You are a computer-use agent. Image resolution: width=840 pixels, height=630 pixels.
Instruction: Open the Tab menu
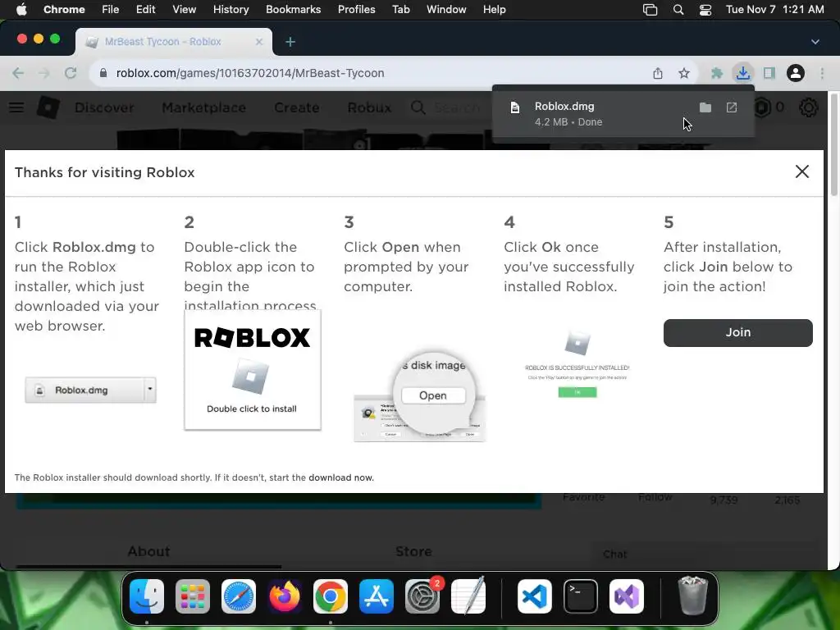400,9
